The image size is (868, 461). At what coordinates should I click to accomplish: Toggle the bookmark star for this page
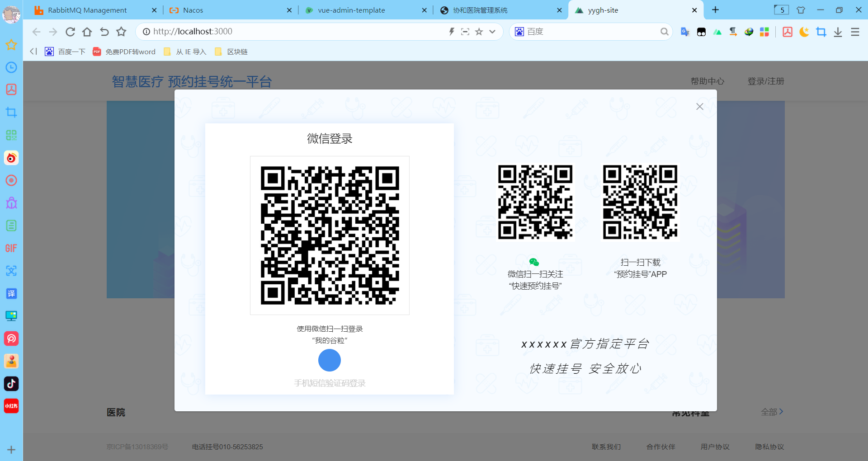[479, 32]
